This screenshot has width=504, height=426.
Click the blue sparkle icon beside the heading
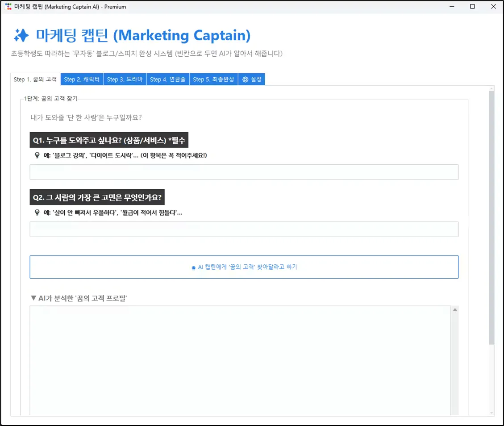21,35
